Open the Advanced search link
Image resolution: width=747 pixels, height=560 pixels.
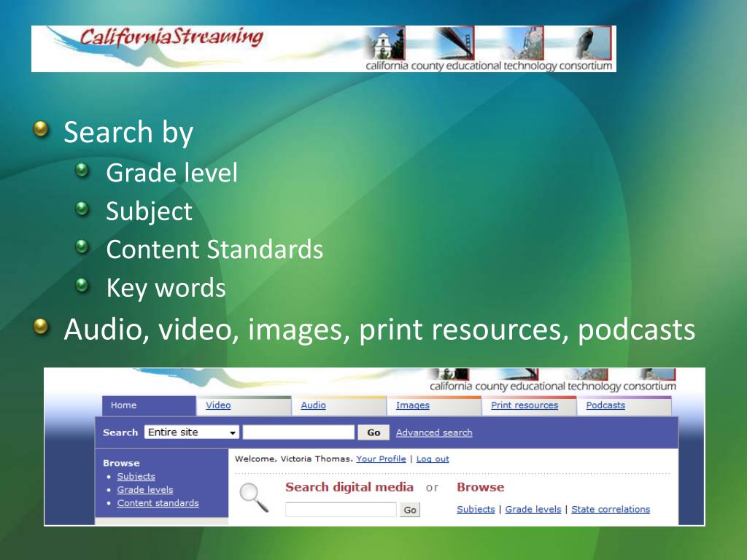[434, 432]
